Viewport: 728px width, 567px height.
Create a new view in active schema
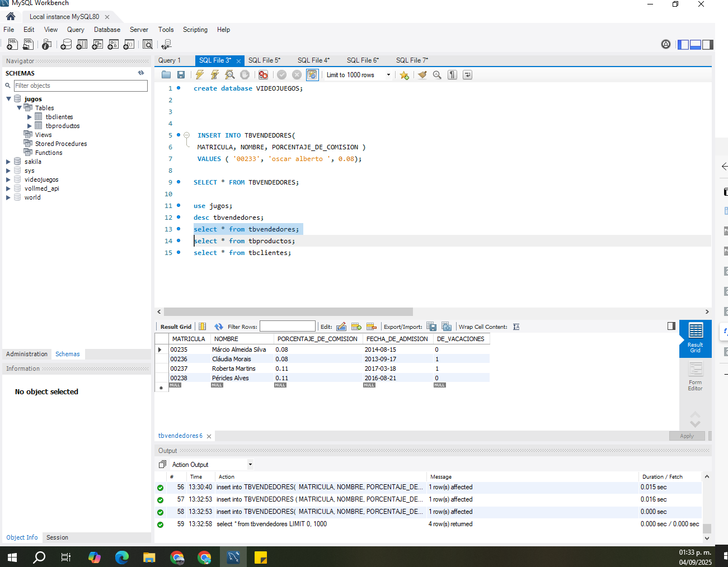tap(97, 44)
